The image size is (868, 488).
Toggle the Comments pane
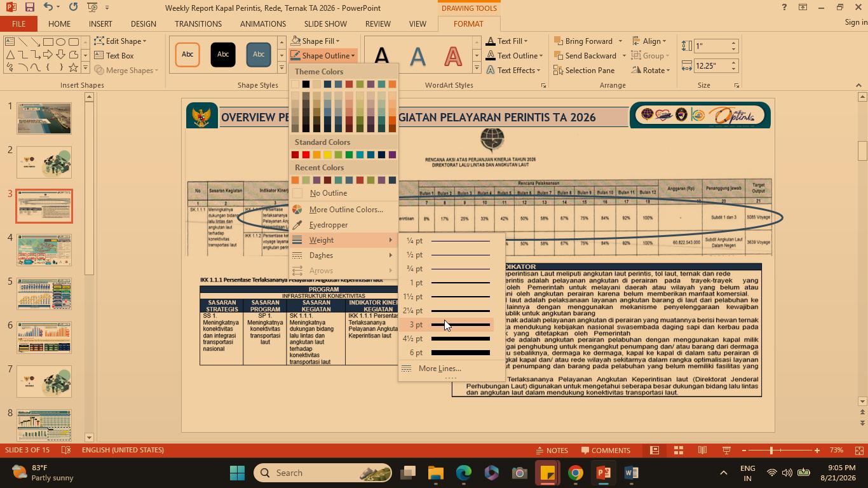606,451
